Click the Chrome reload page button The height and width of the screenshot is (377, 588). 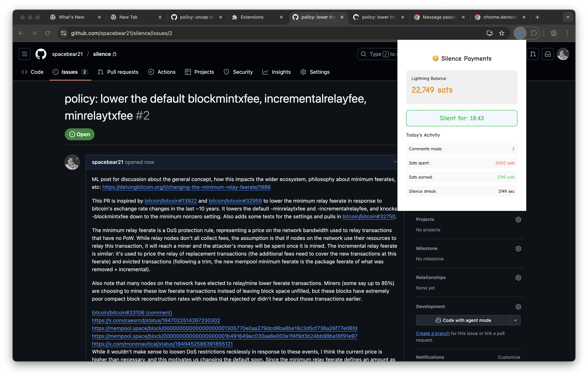[48, 33]
